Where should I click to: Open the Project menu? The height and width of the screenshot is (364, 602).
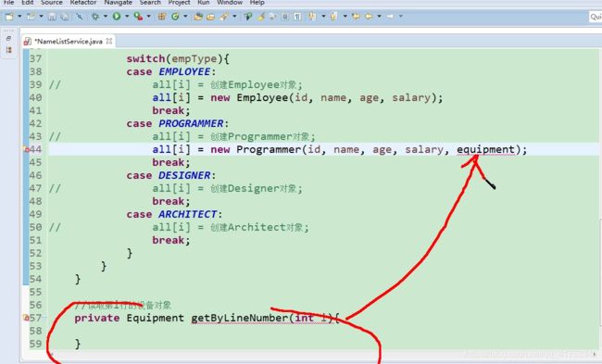tap(179, 2)
